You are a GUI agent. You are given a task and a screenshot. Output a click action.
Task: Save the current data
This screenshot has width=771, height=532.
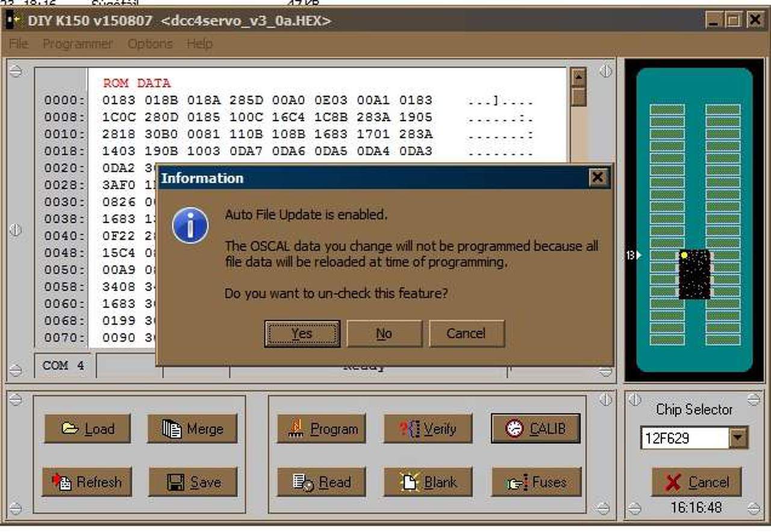coord(193,482)
